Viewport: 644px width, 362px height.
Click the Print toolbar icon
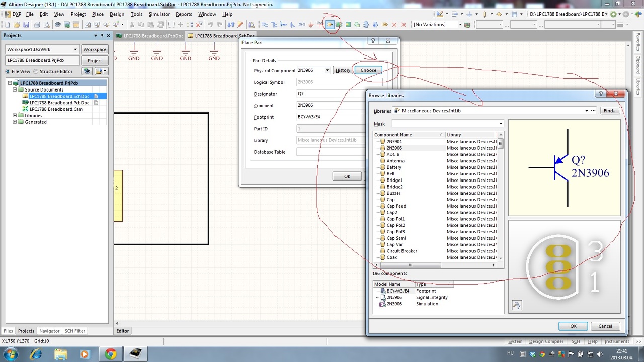tap(37, 24)
